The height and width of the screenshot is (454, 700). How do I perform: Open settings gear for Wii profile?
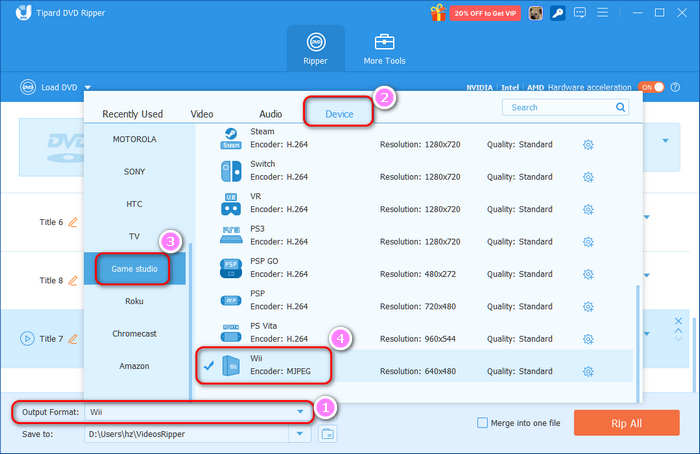click(588, 371)
